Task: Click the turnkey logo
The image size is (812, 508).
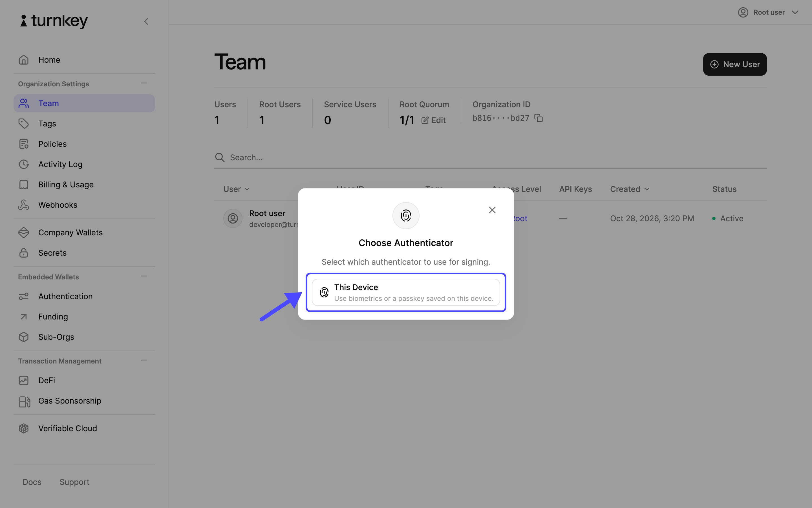Action: tap(54, 21)
